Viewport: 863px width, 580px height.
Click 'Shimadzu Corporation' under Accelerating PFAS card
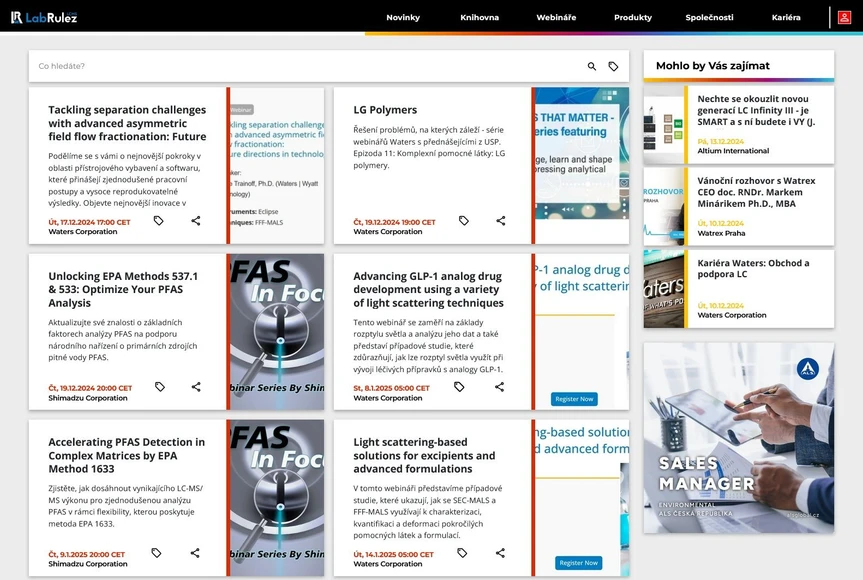tap(88, 564)
